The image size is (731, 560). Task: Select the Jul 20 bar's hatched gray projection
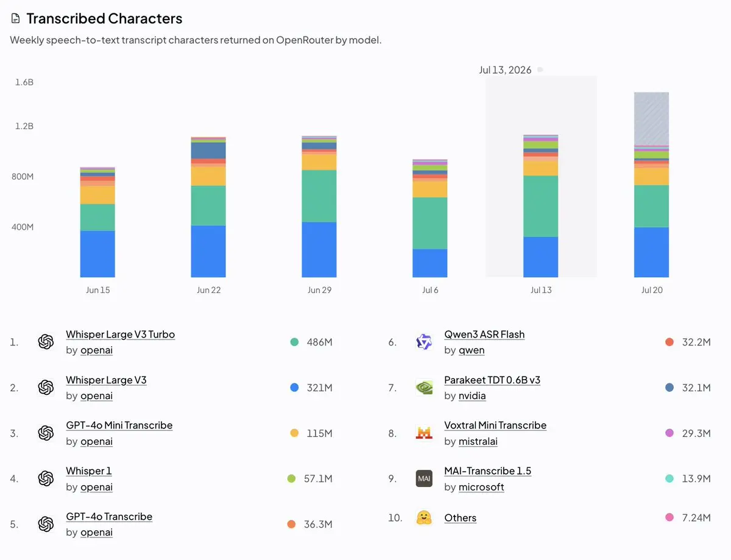(651, 119)
